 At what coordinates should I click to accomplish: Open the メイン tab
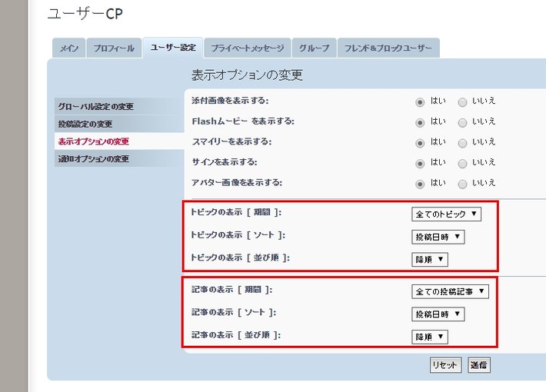tap(68, 48)
